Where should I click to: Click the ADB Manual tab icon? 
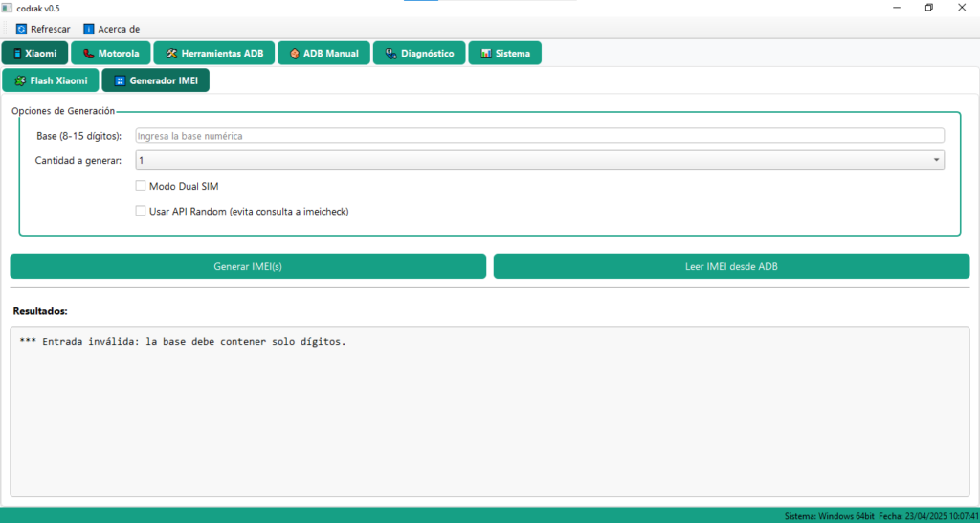(x=295, y=54)
